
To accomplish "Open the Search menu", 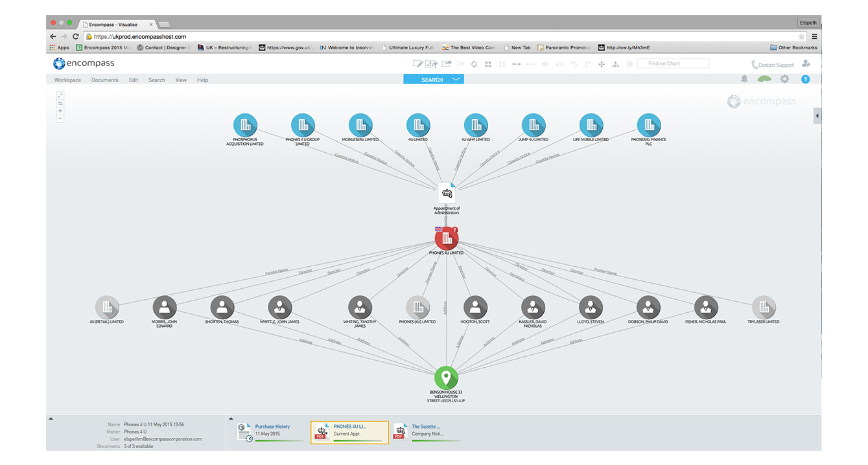I will [x=157, y=80].
